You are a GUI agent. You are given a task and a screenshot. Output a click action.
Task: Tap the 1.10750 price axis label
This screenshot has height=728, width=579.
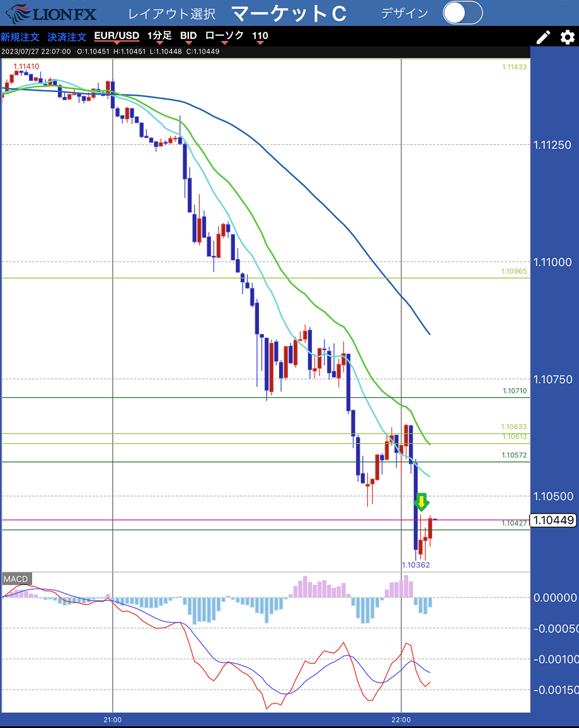click(553, 379)
